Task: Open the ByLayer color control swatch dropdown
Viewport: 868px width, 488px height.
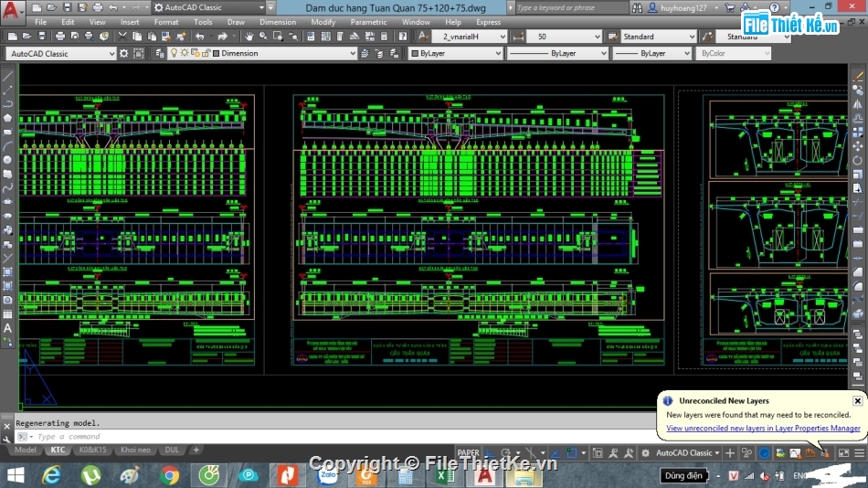Action: coord(456,53)
